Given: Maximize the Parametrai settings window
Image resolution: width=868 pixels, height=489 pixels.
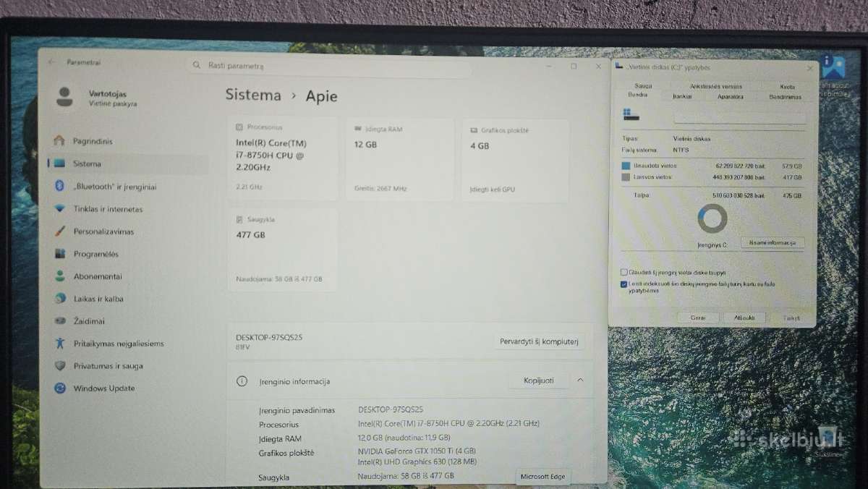Looking at the screenshot, I should 574,66.
